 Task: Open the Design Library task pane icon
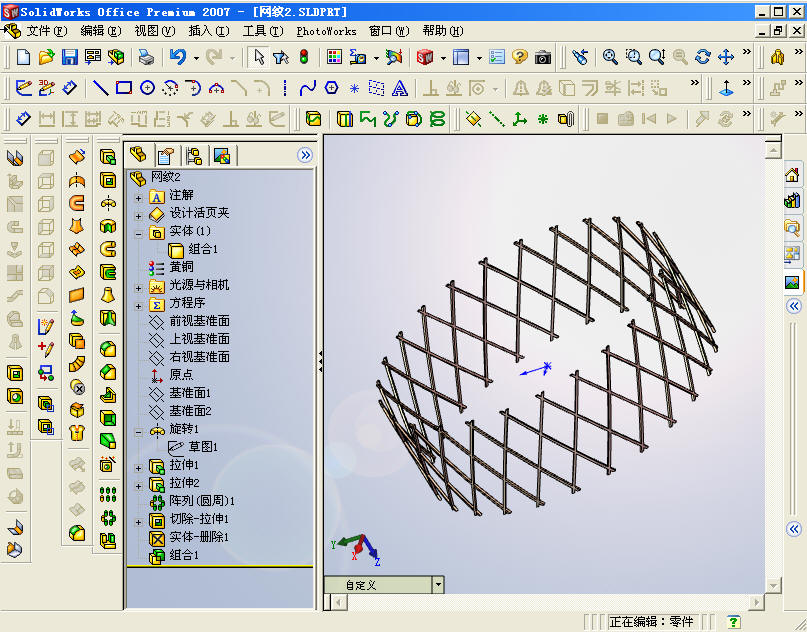click(x=792, y=201)
